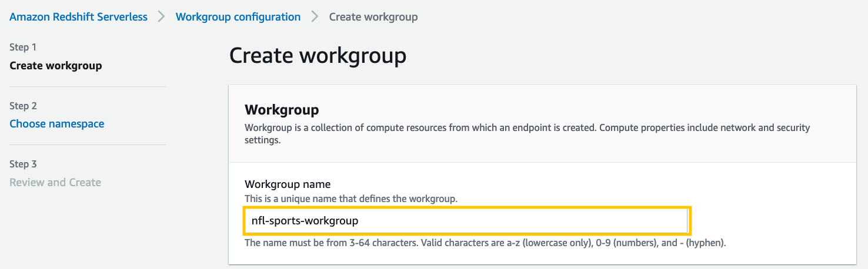This screenshot has width=868, height=269.
Task: Click the Create workgroup page heading
Action: 318,56
